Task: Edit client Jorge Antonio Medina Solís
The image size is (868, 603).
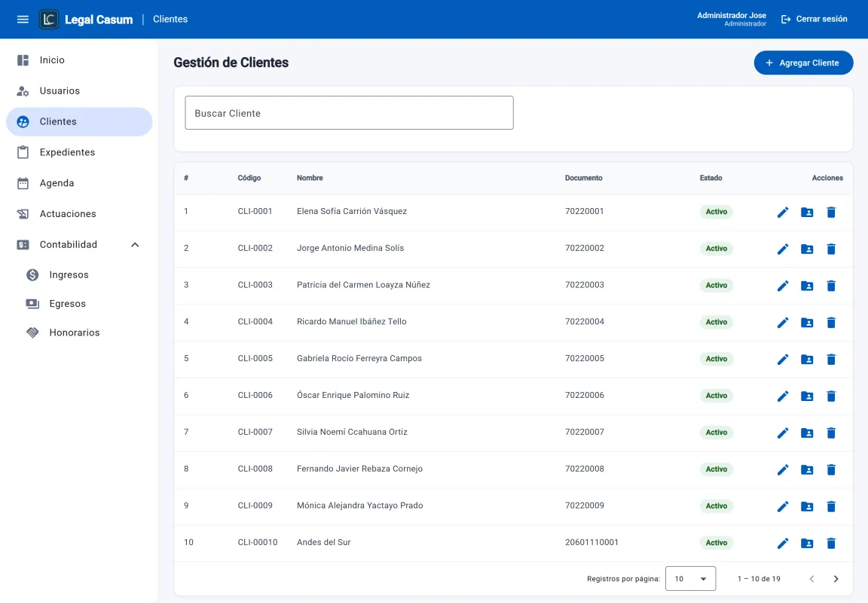Action: [x=783, y=249]
